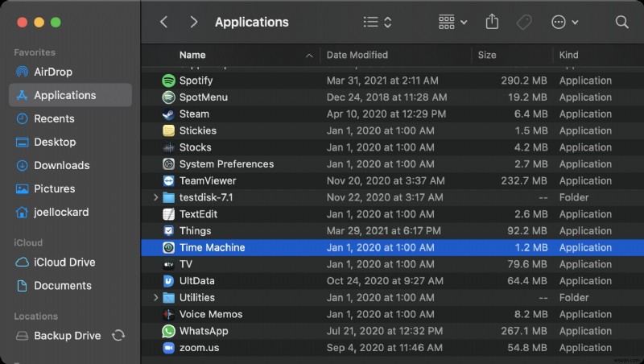Go forward with the right arrow
The image size is (644, 364).
point(193,22)
